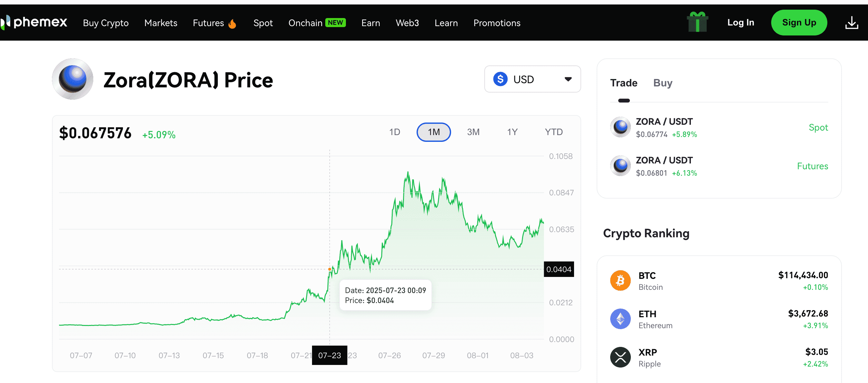Switch to the 1D chart timeframe
Image resolution: width=868 pixels, height=383 pixels.
tap(395, 132)
